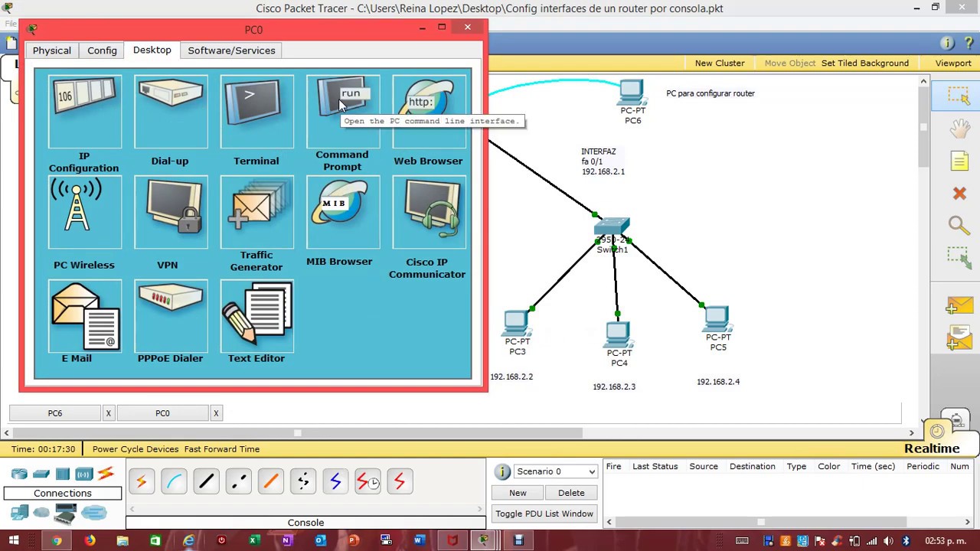Click the Windows Start button
The image size is (980, 551).
pos(14,541)
